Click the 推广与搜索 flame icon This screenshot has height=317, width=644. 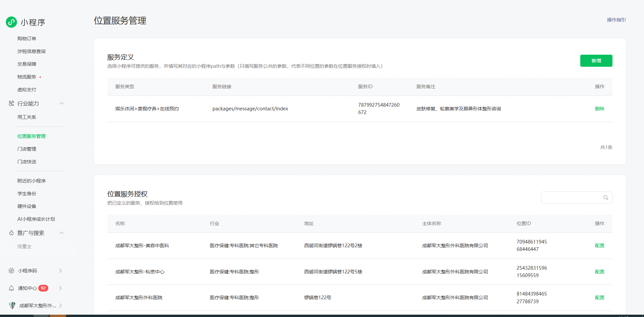(11, 233)
